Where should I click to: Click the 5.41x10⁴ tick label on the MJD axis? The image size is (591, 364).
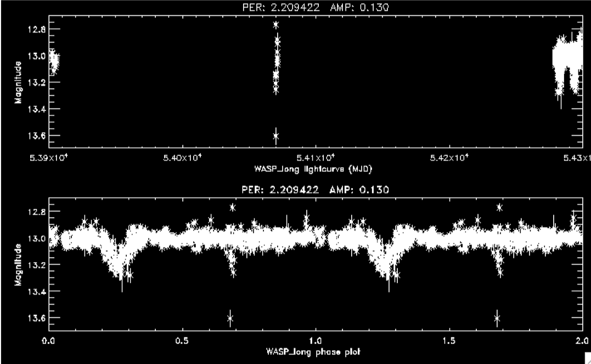tap(315, 158)
